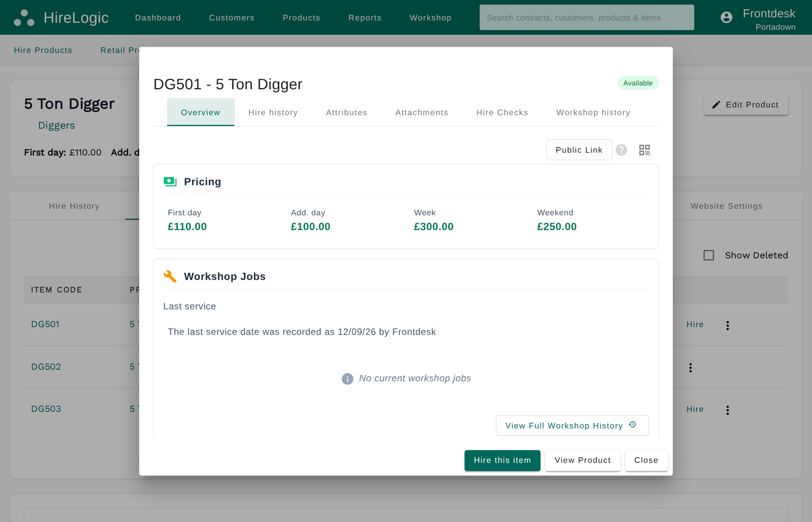Click the HireLogic logo icon

24,18
